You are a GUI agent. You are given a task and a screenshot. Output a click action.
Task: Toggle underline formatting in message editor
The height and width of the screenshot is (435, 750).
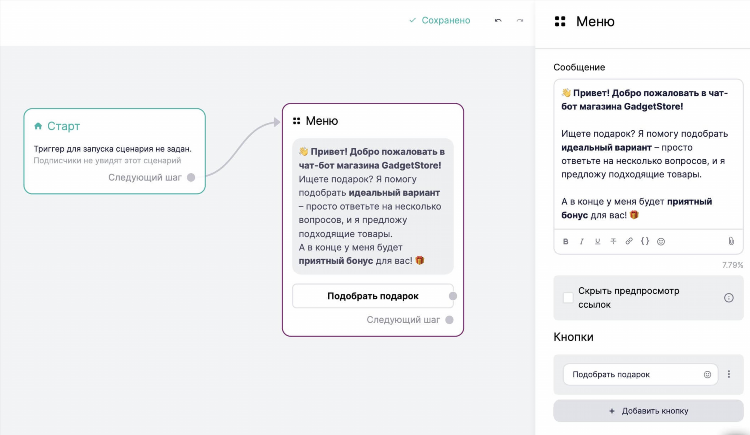tap(597, 242)
